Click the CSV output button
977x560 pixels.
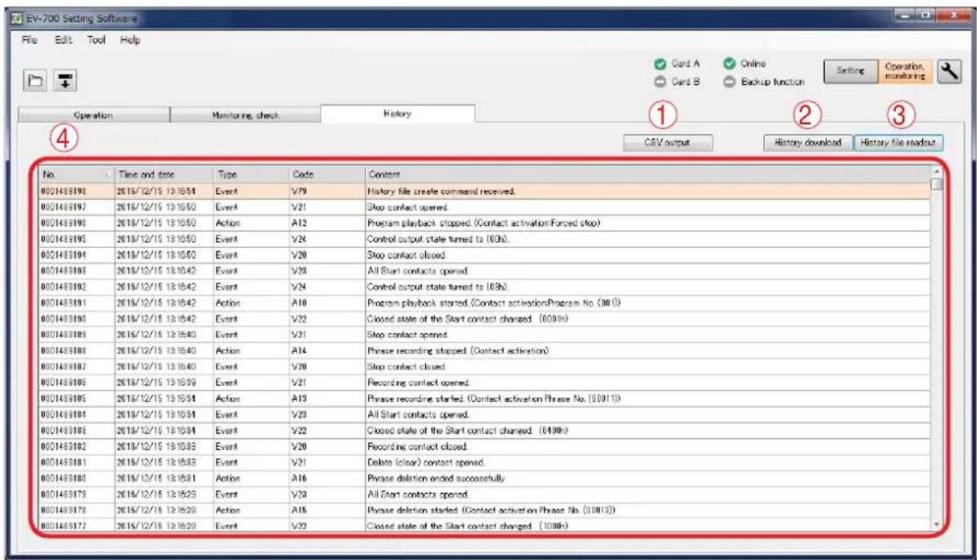[667, 142]
